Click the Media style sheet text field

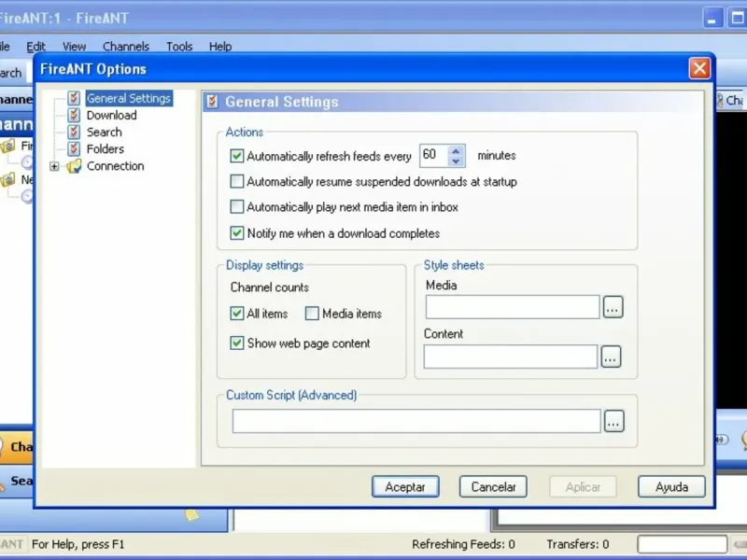pos(513,307)
